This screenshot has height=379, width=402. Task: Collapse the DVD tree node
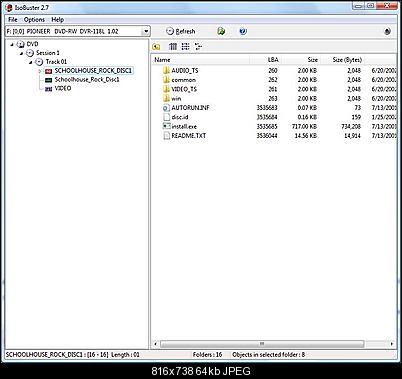coord(12,44)
